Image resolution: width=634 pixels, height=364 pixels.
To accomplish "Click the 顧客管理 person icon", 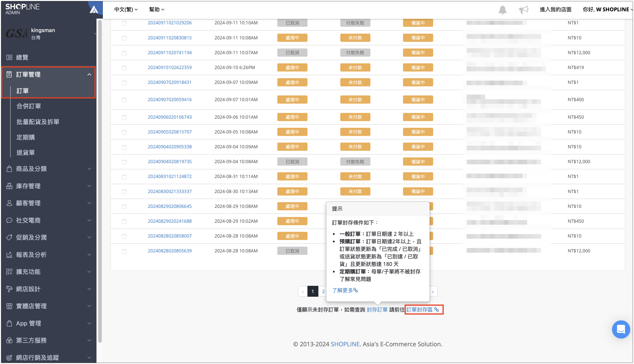I will point(9,203).
